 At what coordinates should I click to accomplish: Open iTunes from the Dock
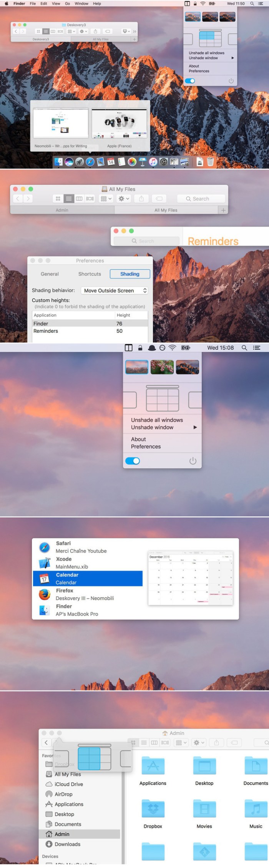coord(153,162)
